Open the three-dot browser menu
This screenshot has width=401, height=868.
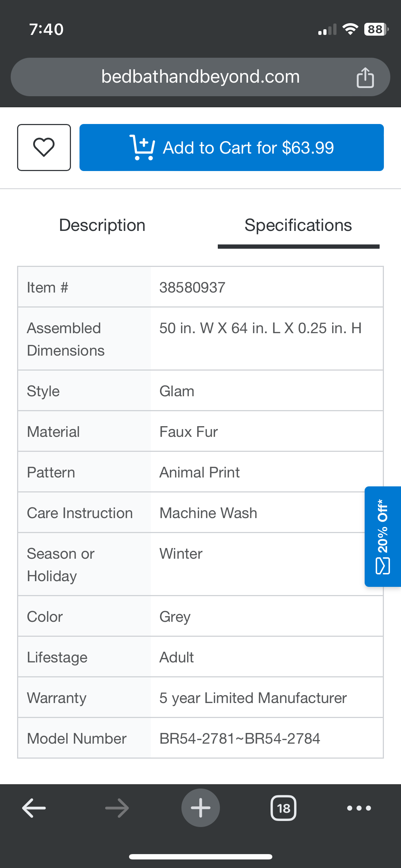(x=359, y=808)
